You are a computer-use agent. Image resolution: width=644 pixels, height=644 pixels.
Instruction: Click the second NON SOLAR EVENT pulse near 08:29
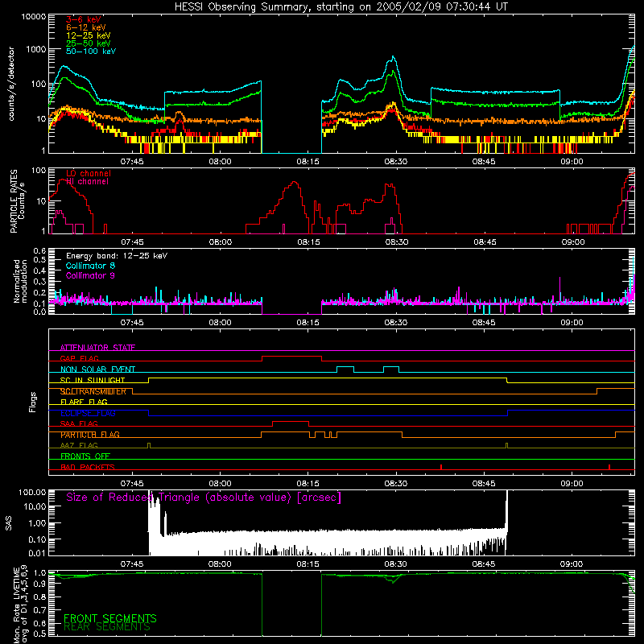click(391, 367)
